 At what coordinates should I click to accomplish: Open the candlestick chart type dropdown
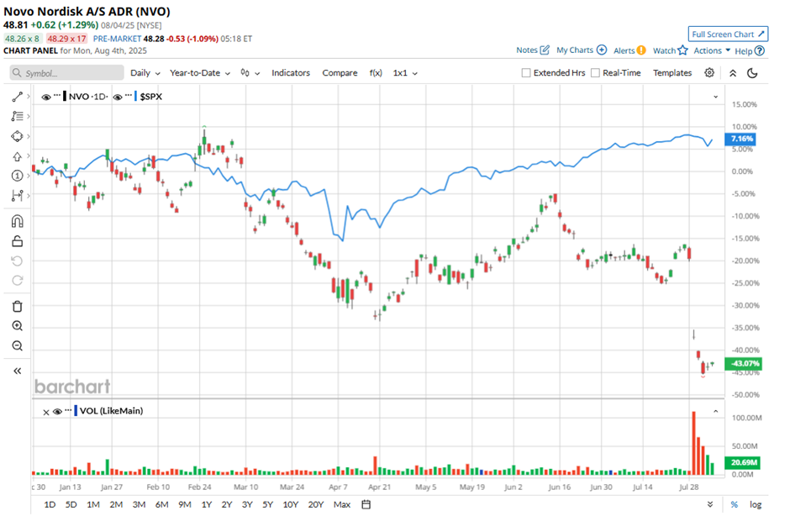click(250, 73)
